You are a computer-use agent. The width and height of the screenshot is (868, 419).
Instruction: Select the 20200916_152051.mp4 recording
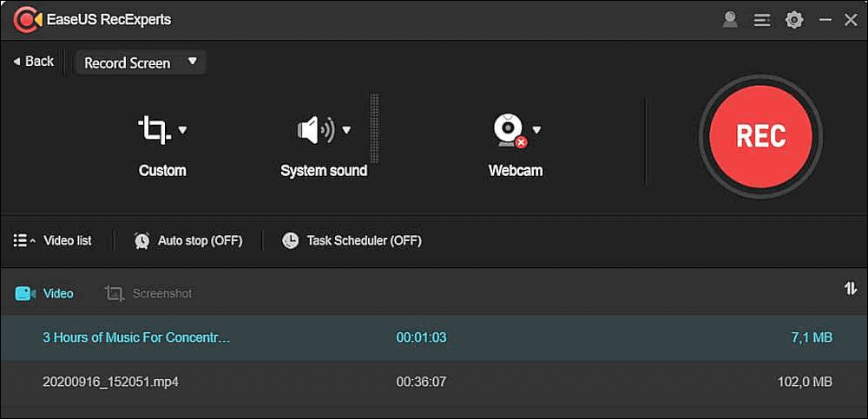tap(111, 382)
